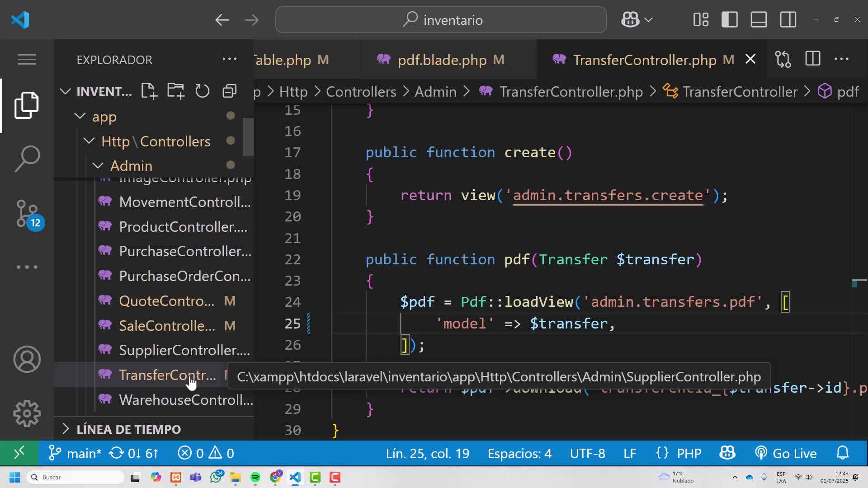Open remote window button in status bar

pyautogui.click(x=19, y=453)
